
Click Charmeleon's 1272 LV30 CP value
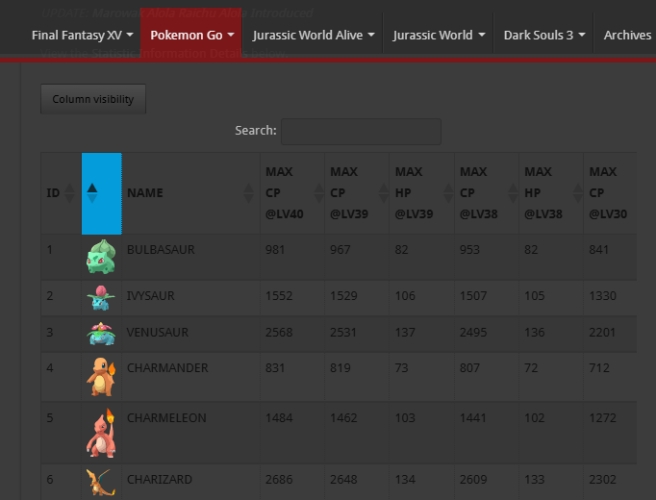602,418
